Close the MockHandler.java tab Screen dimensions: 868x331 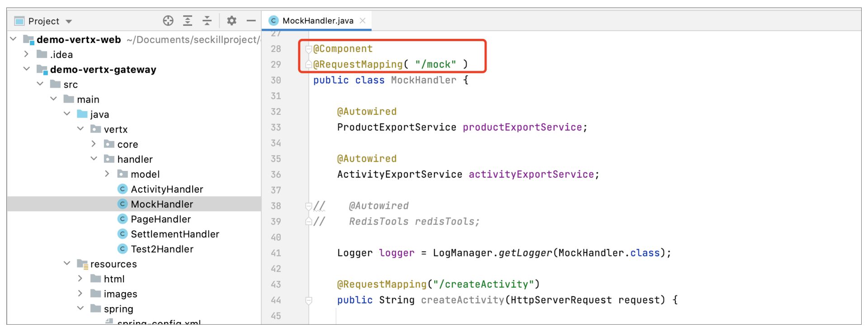363,20
